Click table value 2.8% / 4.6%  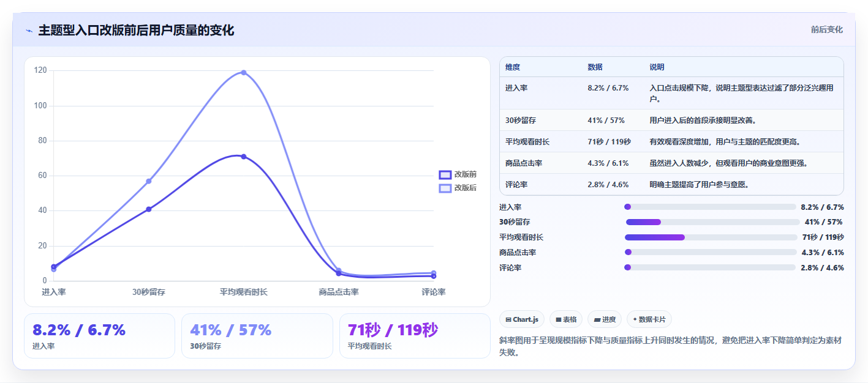pyautogui.click(x=608, y=184)
